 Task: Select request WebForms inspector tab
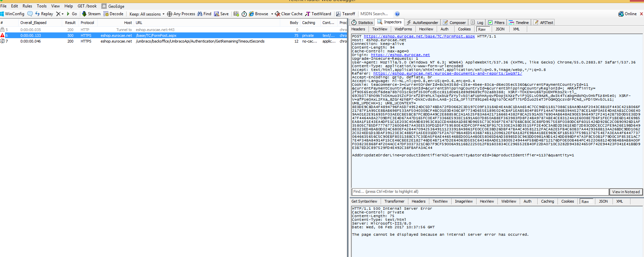(403, 29)
